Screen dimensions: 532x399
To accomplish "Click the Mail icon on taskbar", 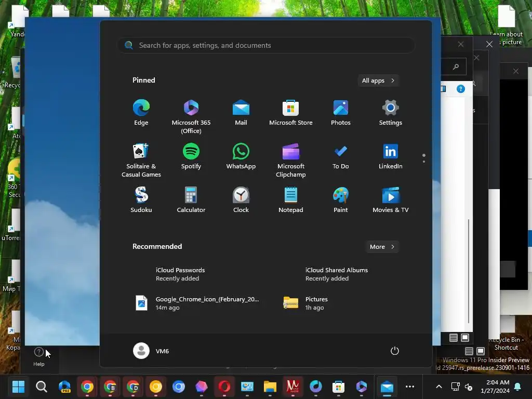I will coord(387,387).
